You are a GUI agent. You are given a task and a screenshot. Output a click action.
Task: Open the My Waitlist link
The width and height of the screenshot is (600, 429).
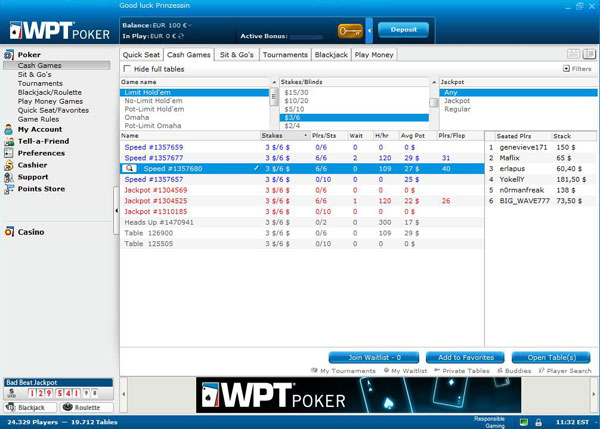405,370
